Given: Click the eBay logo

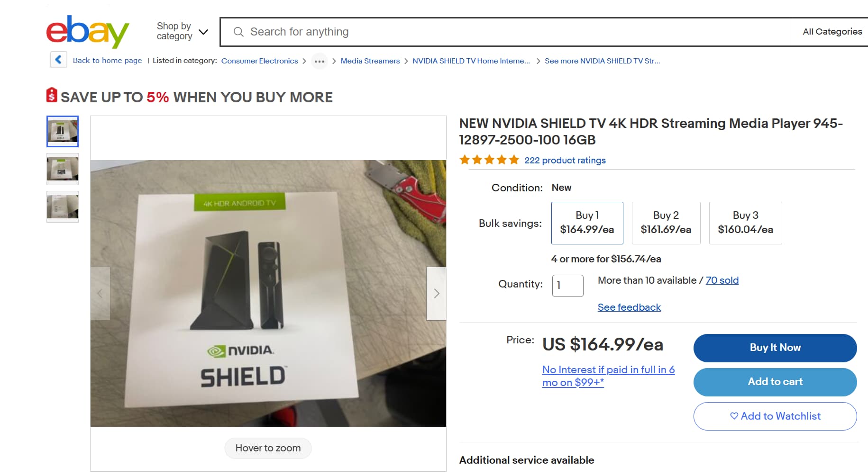Looking at the screenshot, I should 87,31.
